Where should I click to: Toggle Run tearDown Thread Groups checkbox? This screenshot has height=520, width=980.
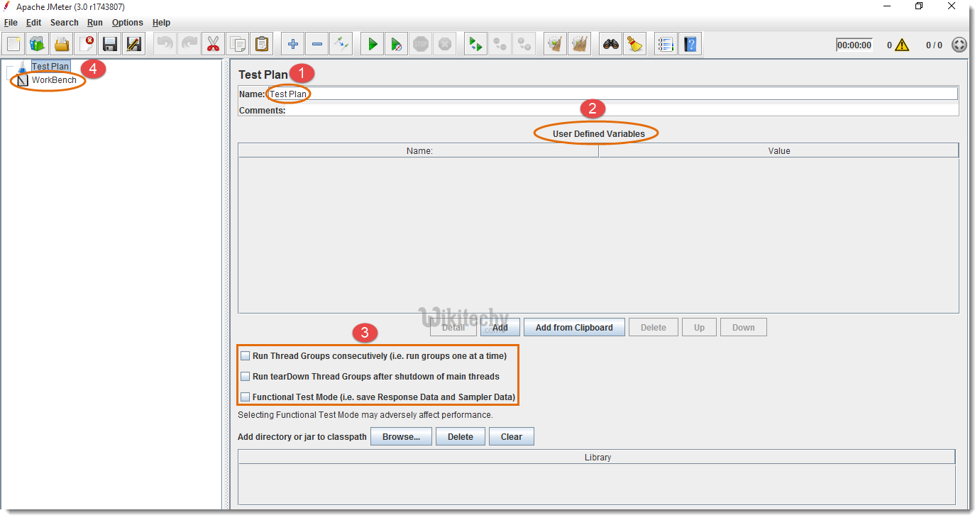click(x=246, y=377)
